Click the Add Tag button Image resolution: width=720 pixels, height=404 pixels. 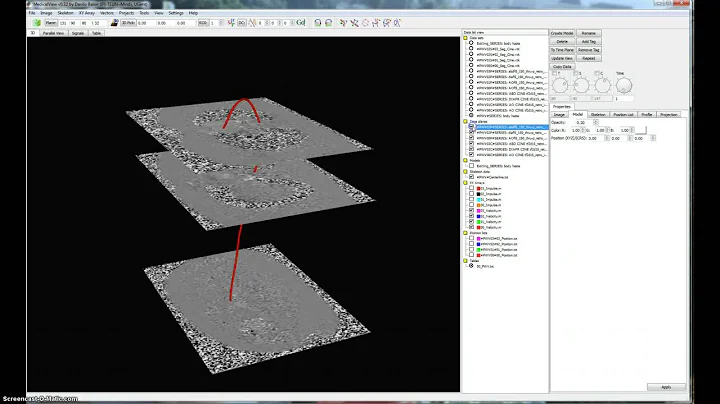(589, 41)
